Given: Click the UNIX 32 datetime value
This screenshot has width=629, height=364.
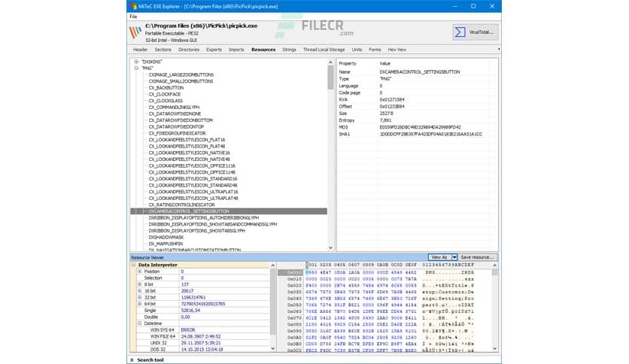Looking at the screenshot, I should 201,343.
